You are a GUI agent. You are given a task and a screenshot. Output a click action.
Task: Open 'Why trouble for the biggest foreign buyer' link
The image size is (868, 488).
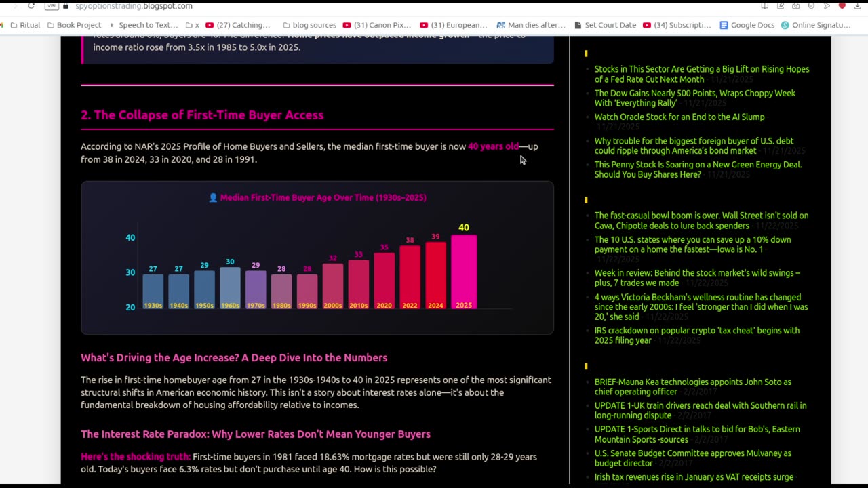tap(694, 146)
